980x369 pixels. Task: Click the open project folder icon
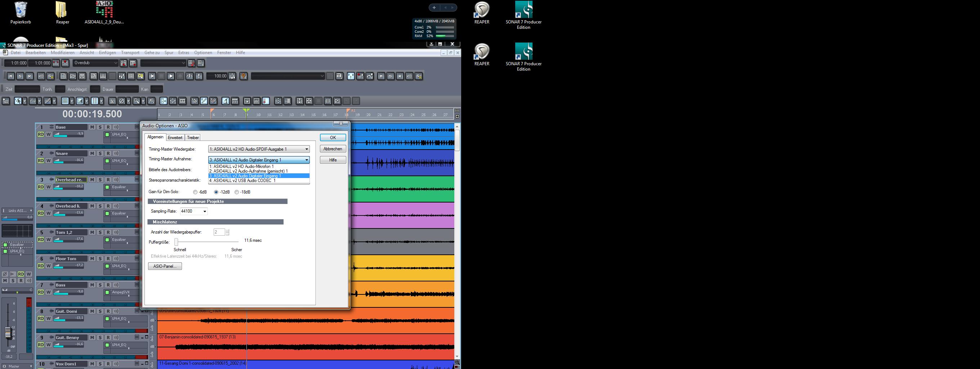[x=73, y=76]
